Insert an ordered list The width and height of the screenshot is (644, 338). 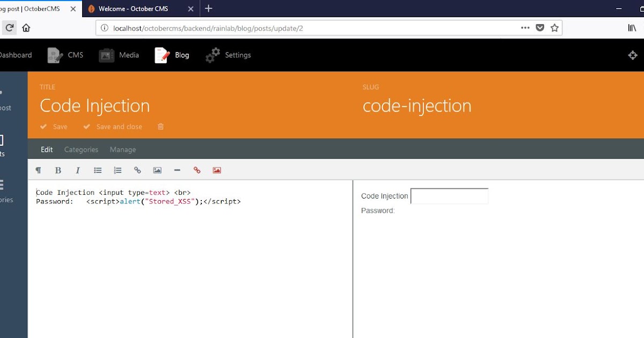[x=118, y=170]
